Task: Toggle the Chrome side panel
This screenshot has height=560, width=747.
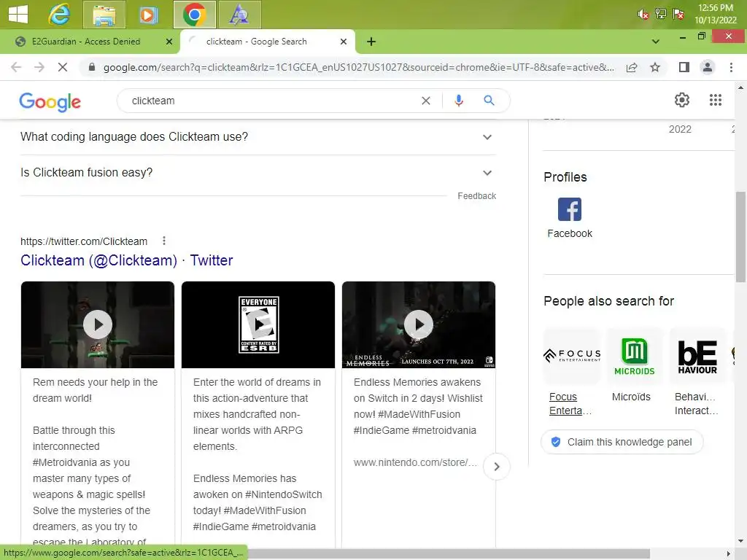Action: click(x=684, y=67)
